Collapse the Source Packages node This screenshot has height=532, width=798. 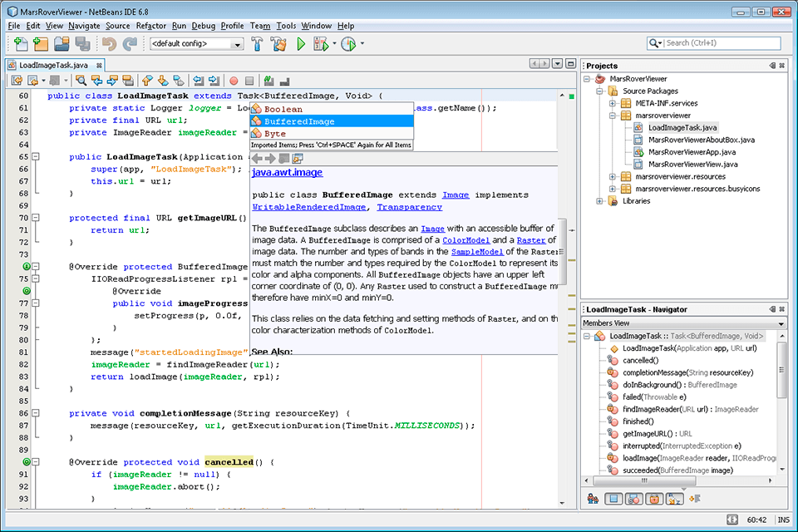coord(600,91)
